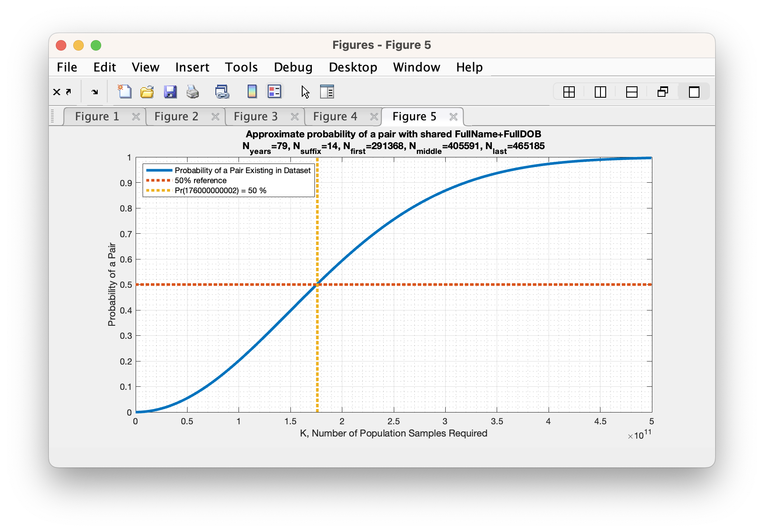Toggle the Insert Legend toolbar button
This screenshot has width=764, height=532.
(x=274, y=92)
